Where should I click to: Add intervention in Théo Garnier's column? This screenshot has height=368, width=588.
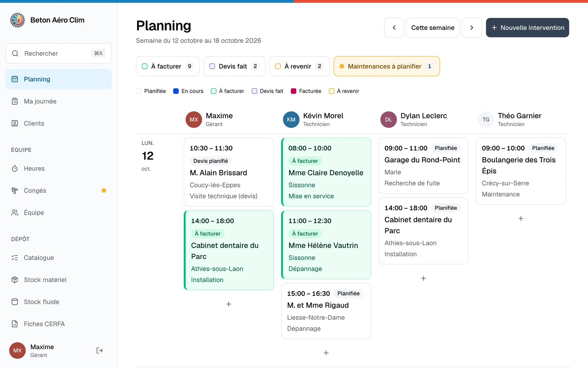521,219
